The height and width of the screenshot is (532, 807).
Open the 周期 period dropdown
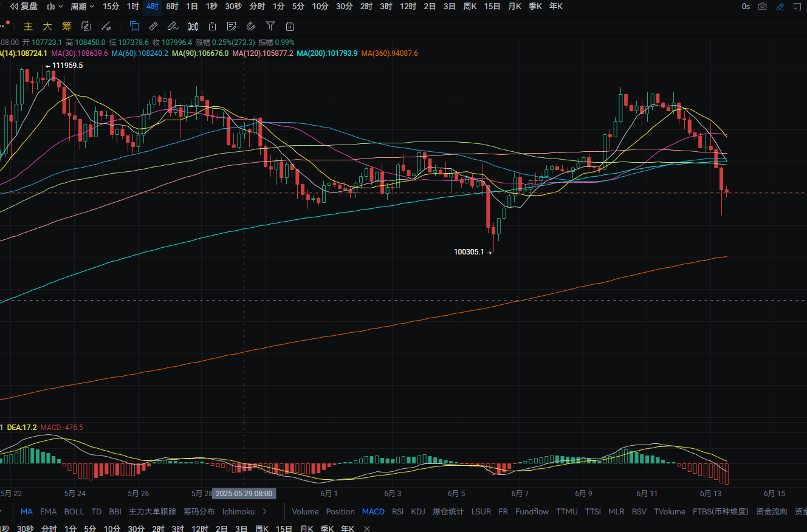pos(82,7)
